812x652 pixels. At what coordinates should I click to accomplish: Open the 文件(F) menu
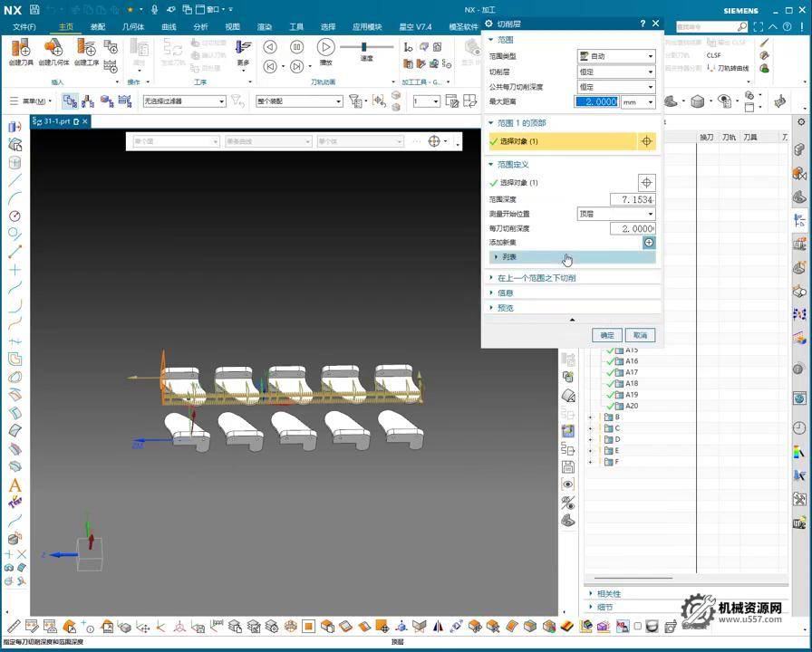coord(24,27)
